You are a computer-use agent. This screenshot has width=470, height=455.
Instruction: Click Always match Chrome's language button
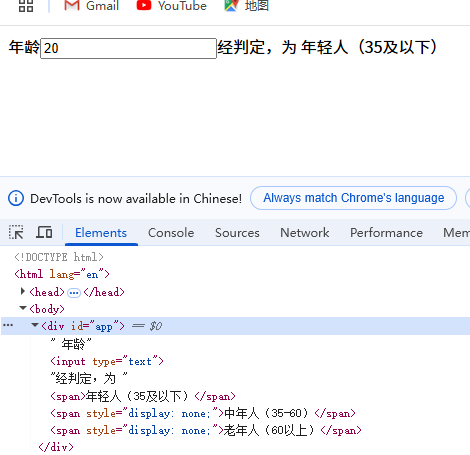point(353,198)
